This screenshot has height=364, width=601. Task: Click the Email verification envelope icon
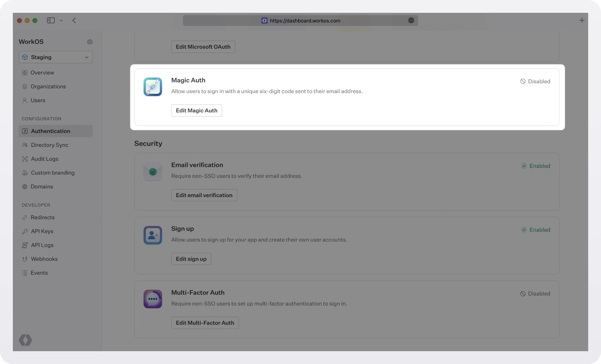pyautogui.click(x=153, y=171)
